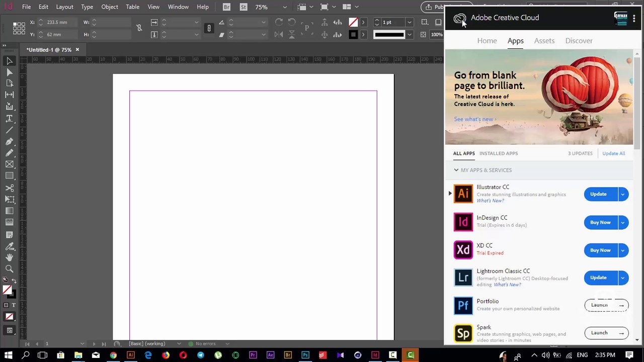This screenshot has width=644, height=362.
Task: Open the Layout menu
Action: click(64, 7)
